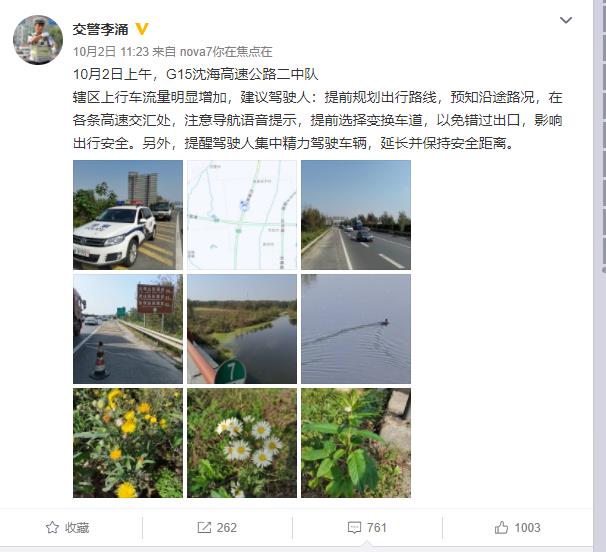Open the 交警李涌 username link
The width and height of the screenshot is (606, 552).
pos(100,29)
